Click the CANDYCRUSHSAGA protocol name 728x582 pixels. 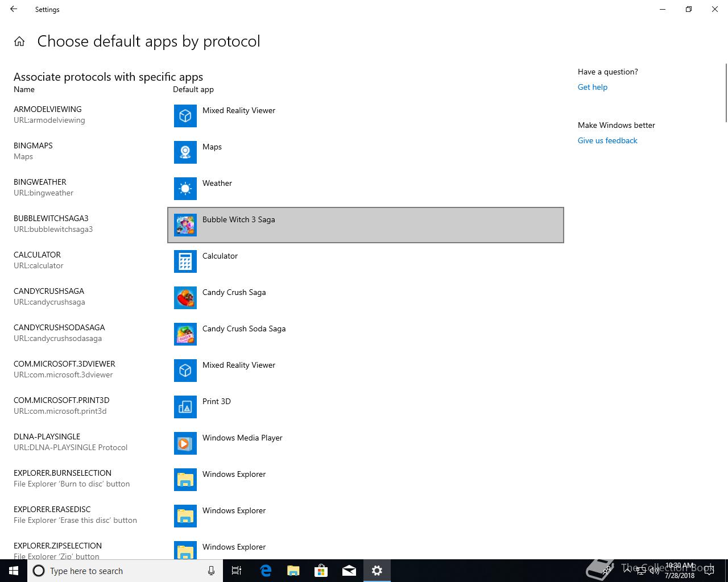click(x=49, y=291)
